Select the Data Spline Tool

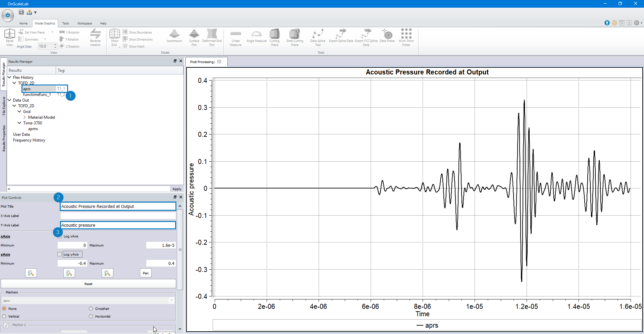(x=318, y=38)
